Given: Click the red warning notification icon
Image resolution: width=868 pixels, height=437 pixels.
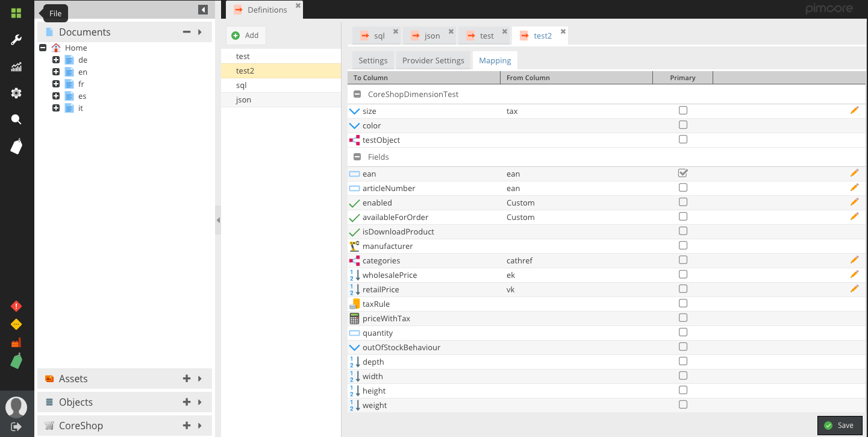Looking at the screenshot, I should 16,306.
